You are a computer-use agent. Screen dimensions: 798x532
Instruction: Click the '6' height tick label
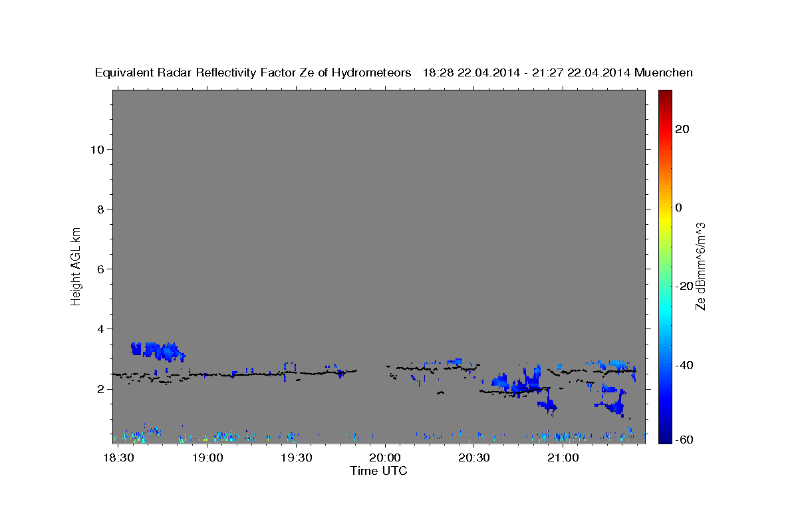pyautogui.click(x=100, y=269)
